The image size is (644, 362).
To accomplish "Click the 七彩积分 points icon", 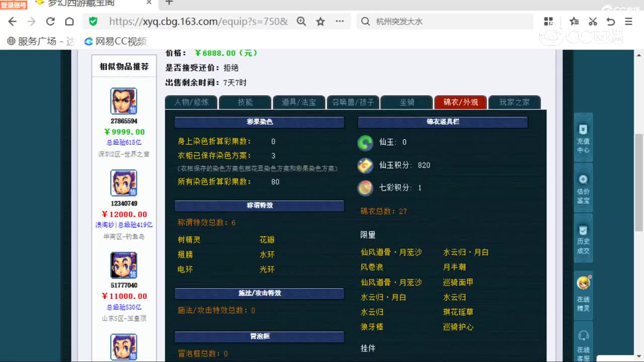I will 365,188.
